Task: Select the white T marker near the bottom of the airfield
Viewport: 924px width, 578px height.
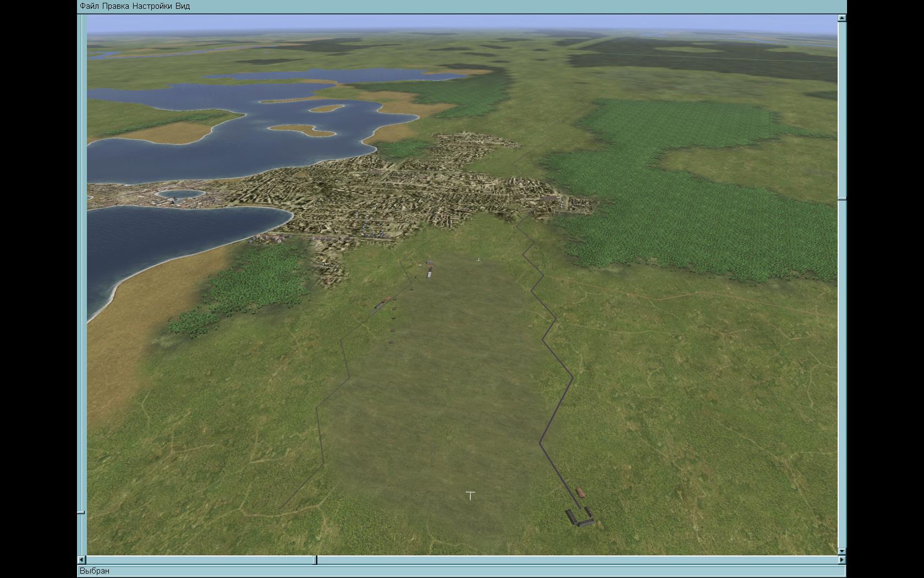Action: pyautogui.click(x=470, y=495)
